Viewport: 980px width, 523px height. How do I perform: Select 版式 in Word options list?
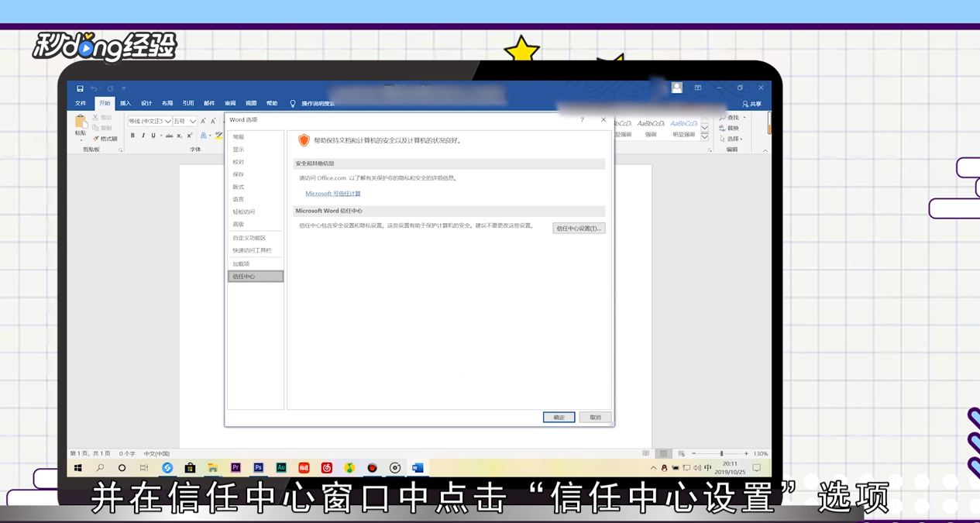point(256,187)
